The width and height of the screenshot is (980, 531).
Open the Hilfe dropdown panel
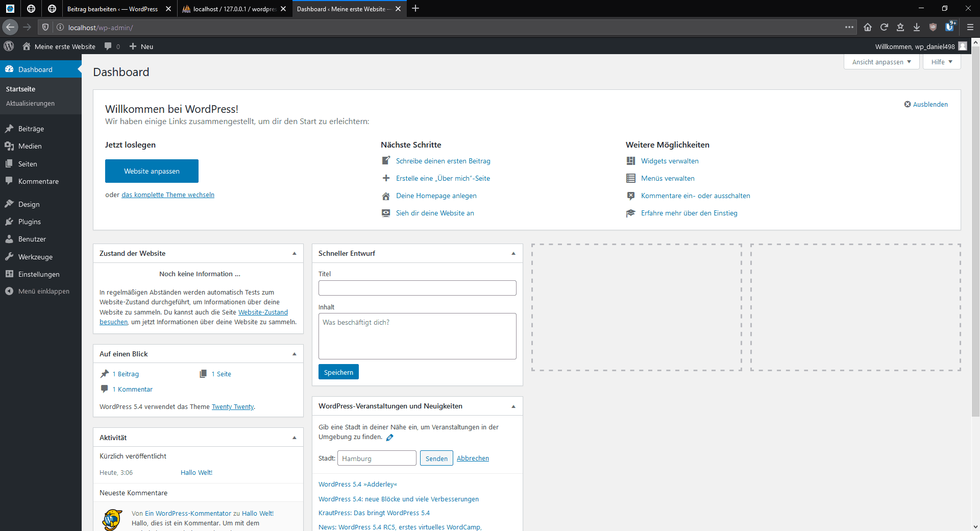[x=941, y=62]
